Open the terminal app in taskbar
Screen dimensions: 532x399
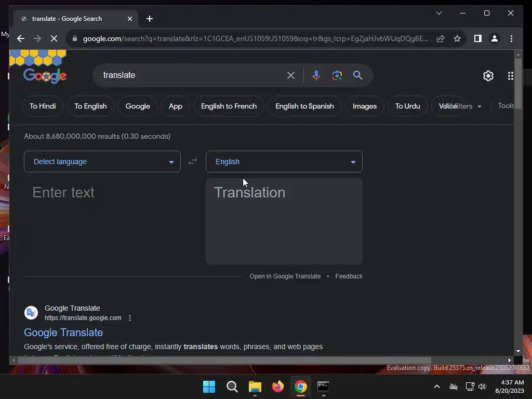pos(323,387)
